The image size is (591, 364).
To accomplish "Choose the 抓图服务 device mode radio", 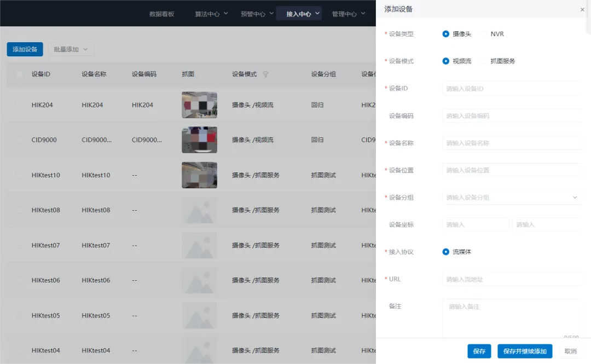I will pyautogui.click(x=484, y=61).
